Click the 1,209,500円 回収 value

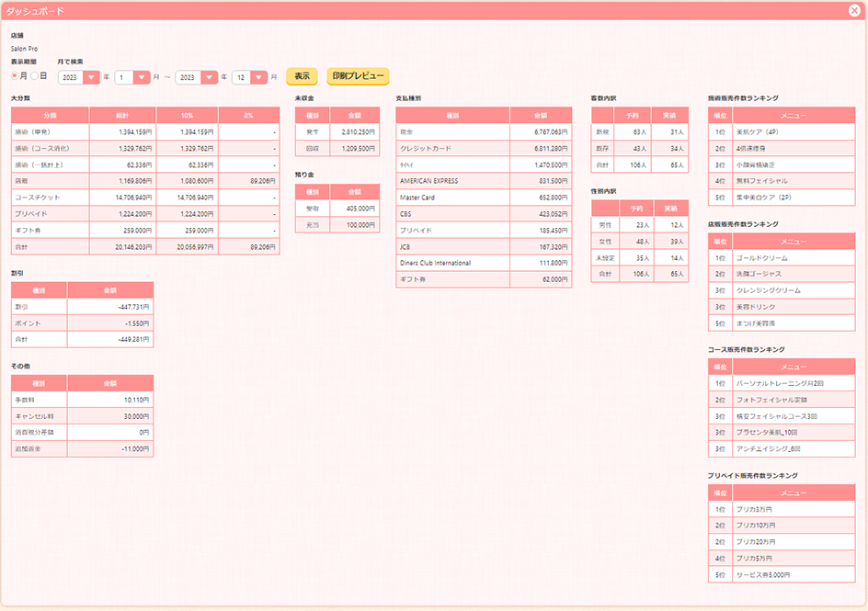point(359,149)
